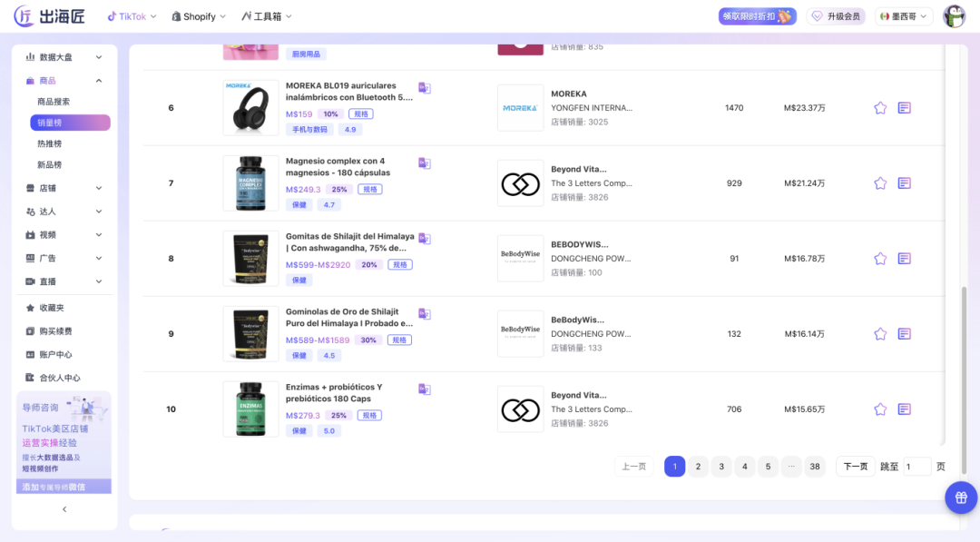Open details icon for MOREKA BL019 row
The image size is (980, 542).
[x=905, y=108]
